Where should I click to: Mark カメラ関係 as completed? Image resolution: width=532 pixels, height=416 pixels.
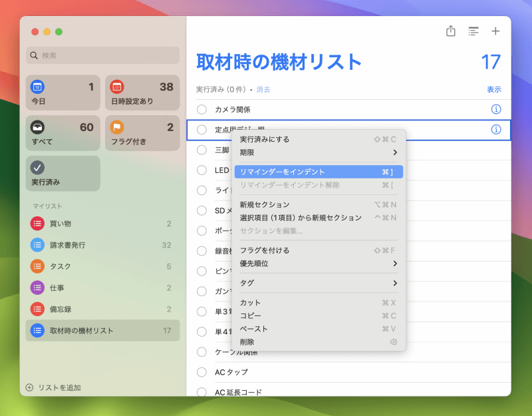click(x=201, y=109)
